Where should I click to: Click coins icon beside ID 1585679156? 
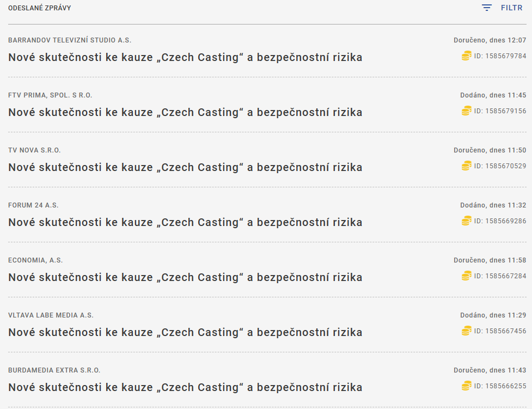pos(466,111)
